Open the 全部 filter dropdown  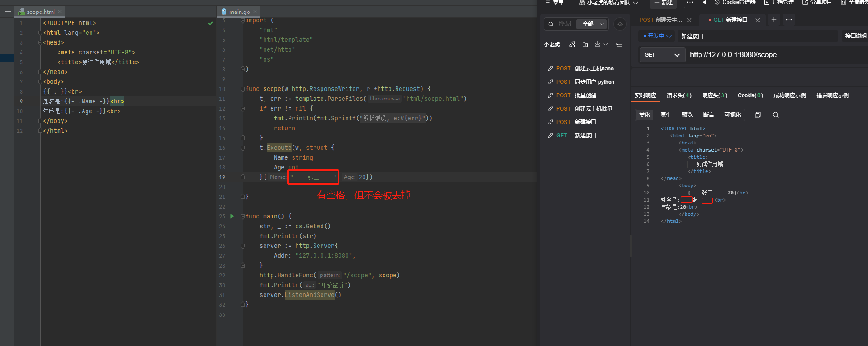tap(591, 24)
